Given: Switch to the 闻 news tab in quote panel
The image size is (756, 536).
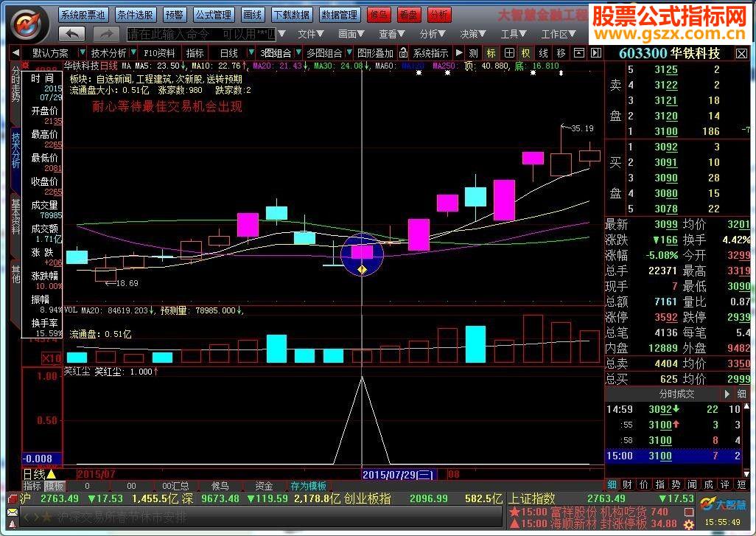Looking at the screenshot, I should (x=693, y=484).
